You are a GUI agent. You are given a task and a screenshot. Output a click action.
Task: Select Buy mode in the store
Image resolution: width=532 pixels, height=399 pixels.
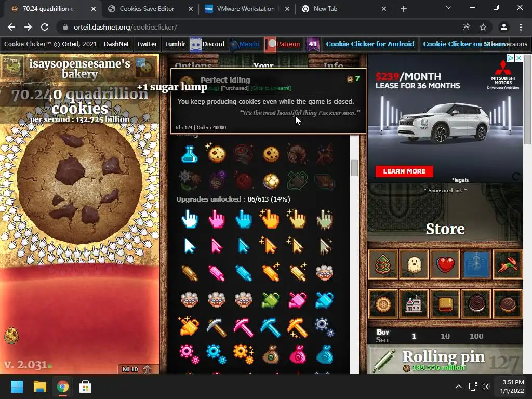click(383, 332)
